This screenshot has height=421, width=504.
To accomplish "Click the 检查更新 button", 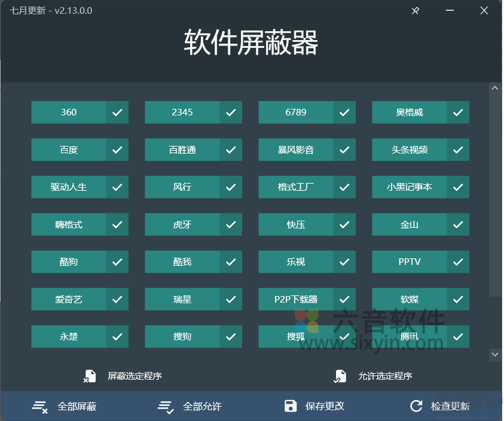I will coord(450,405).
